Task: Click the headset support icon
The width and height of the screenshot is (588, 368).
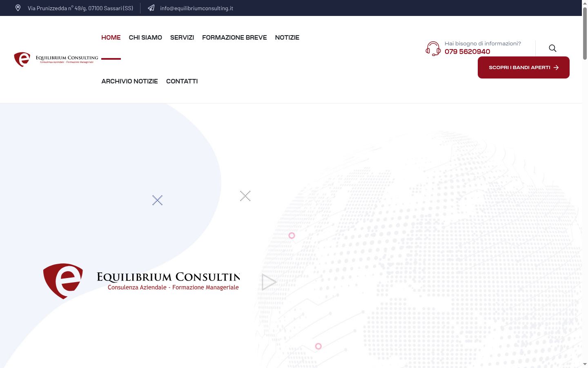Action: tap(433, 49)
